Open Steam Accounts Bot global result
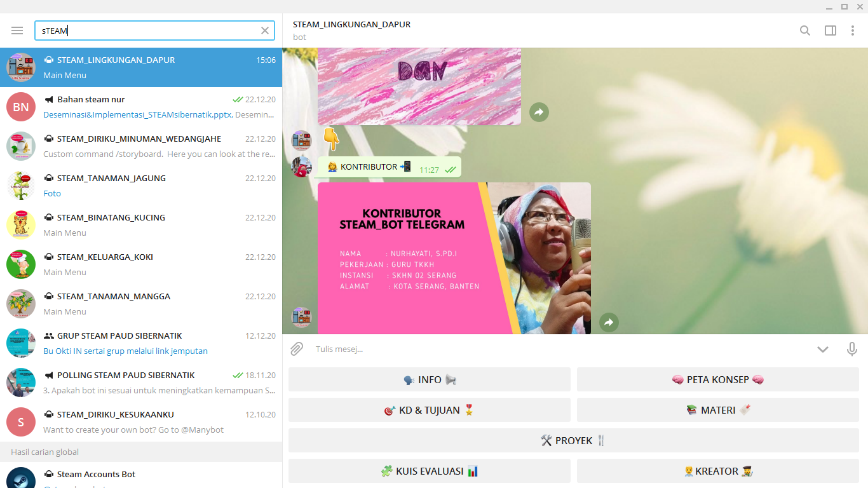This screenshot has height=488, width=868. [141, 475]
